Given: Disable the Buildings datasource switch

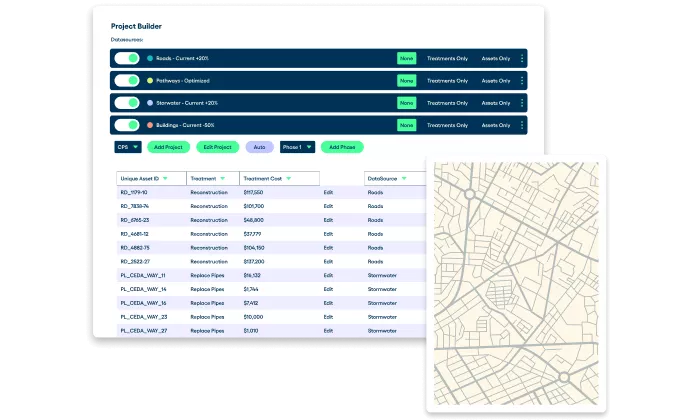Looking at the screenshot, I should pyautogui.click(x=127, y=125).
